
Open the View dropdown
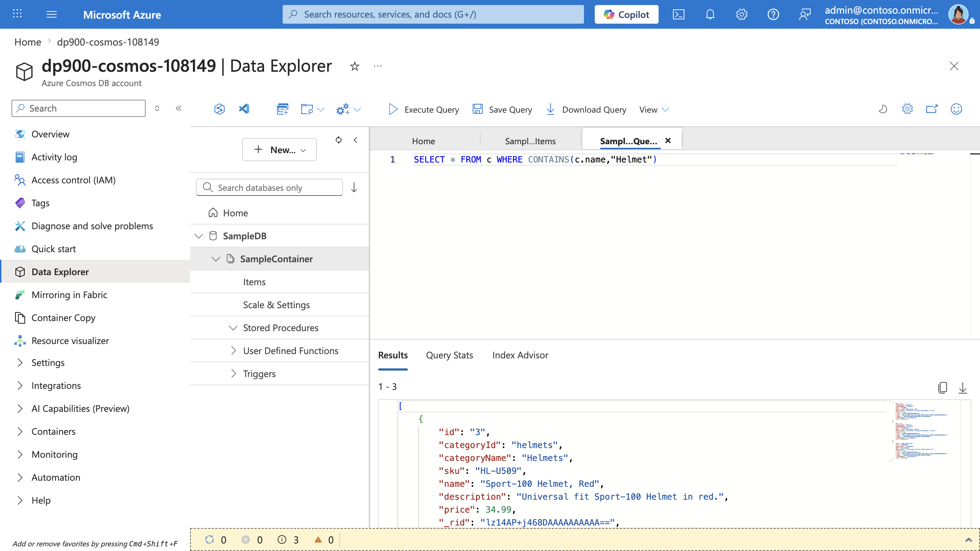click(654, 110)
